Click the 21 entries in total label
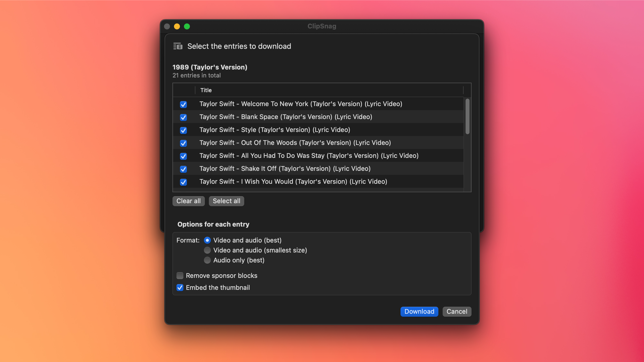The image size is (644, 362). point(196,75)
